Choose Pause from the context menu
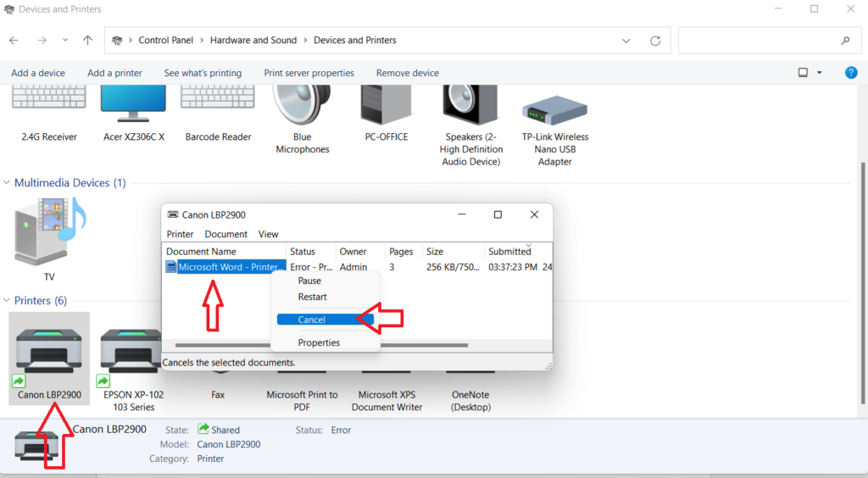 coord(325,281)
